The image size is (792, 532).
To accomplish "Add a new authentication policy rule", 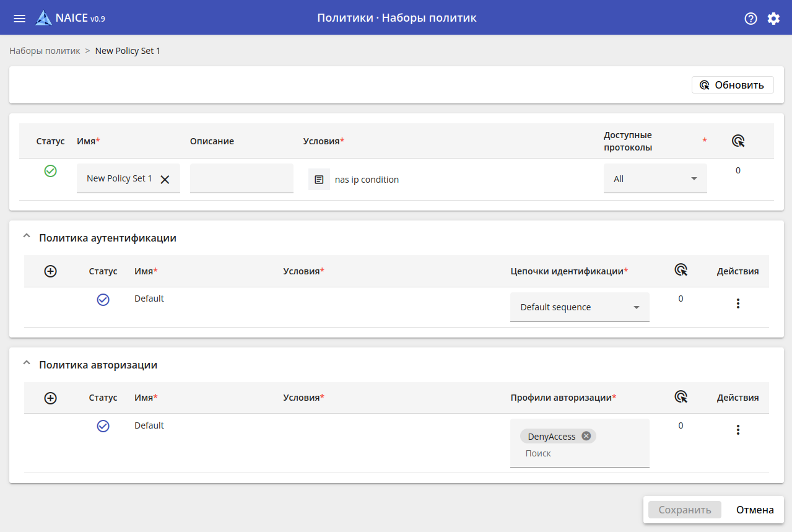I will coord(51,271).
